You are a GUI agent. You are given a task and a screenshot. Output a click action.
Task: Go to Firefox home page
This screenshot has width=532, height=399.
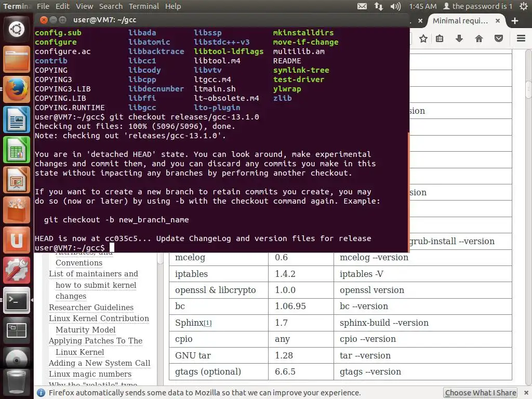478,38
